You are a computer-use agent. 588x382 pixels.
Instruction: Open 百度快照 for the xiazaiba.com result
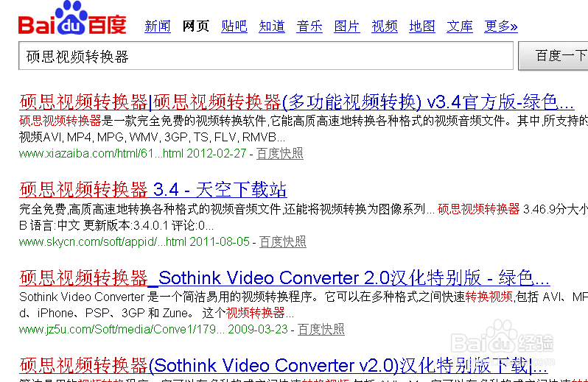280,154
